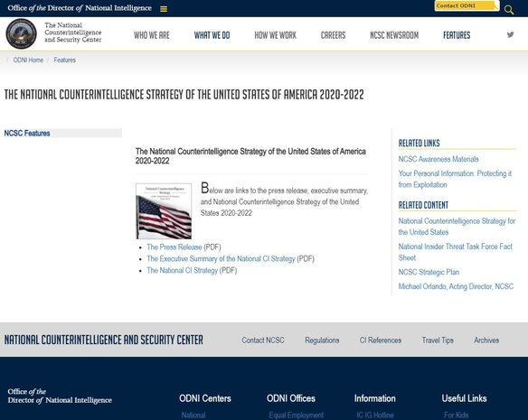Click the ODNI Offices footer heading
The height and width of the screenshot is (420, 528).
(x=291, y=398)
